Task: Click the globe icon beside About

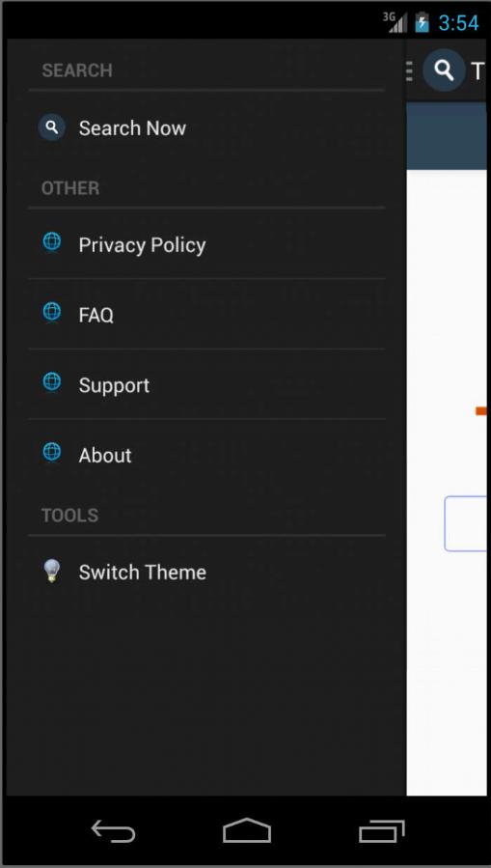Action: (x=52, y=452)
